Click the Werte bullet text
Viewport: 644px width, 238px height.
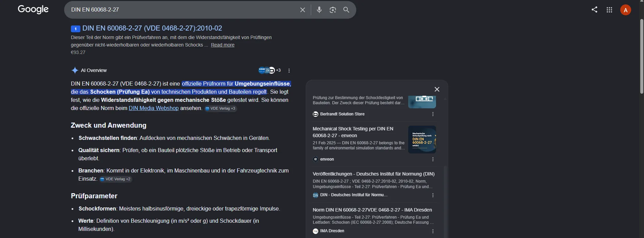pyautogui.click(x=169, y=225)
